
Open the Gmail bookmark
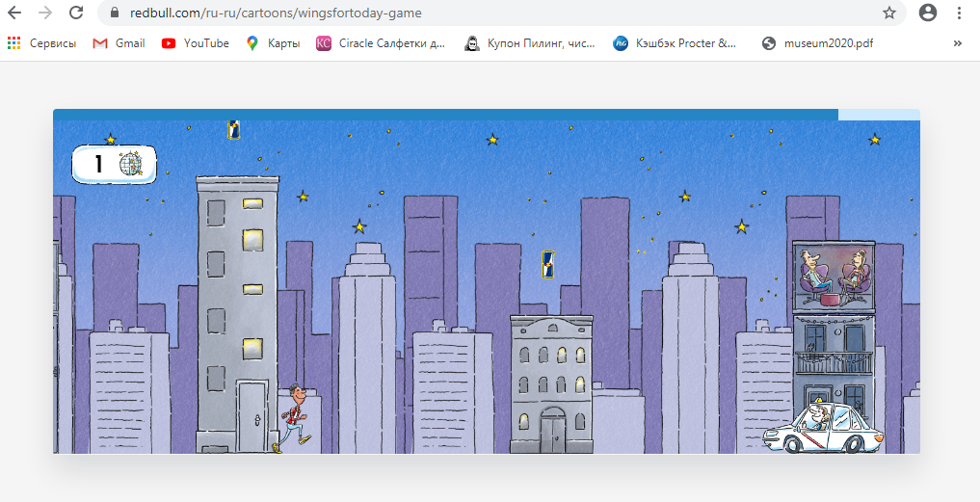pyautogui.click(x=119, y=43)
